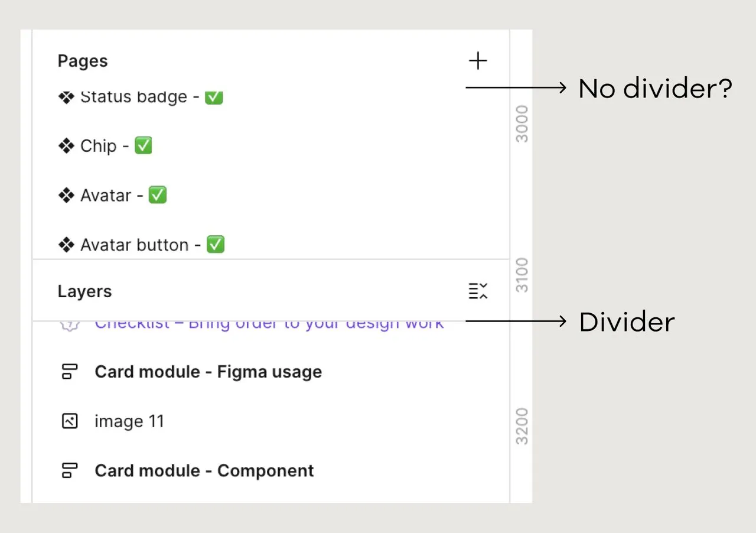Viewport: 756px width, 533px height.
Task: Click the Layers section header
Action: point(84,291)
